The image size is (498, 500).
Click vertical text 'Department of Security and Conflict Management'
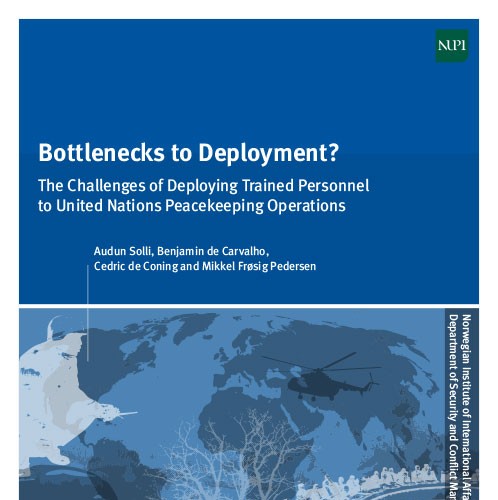[453, 407]
